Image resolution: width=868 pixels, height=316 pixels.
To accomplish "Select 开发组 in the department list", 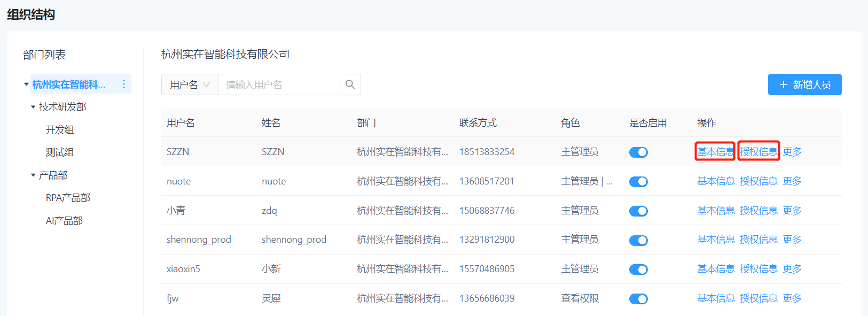I will click(60, 130).
